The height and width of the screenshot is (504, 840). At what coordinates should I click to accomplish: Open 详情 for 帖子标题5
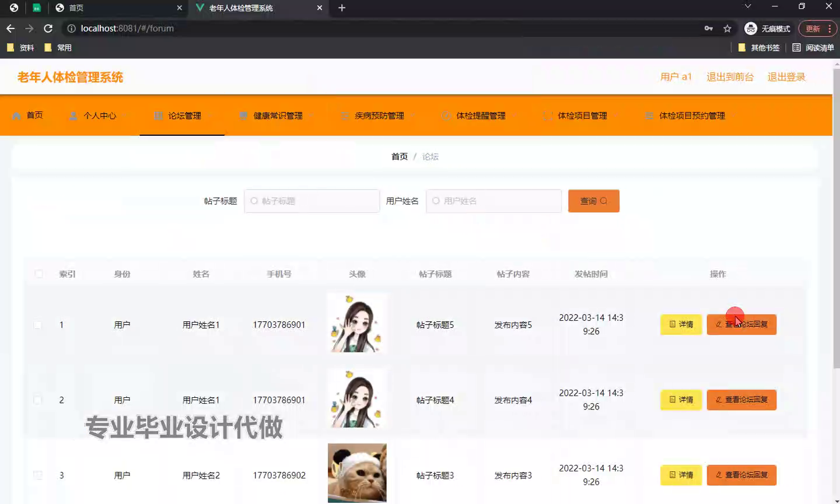pos(681,324)
